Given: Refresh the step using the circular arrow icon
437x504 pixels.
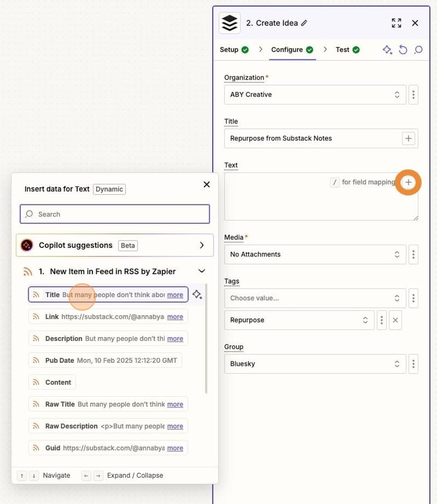Looking at the screenshot, I should pos(403,49).
